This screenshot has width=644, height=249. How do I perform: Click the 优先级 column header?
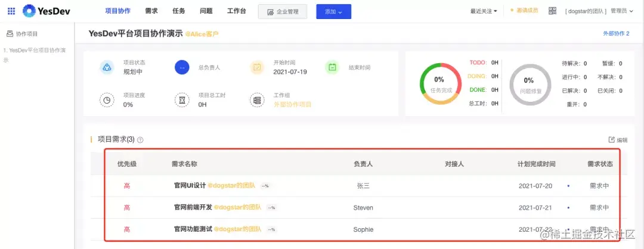coord(127,164)
